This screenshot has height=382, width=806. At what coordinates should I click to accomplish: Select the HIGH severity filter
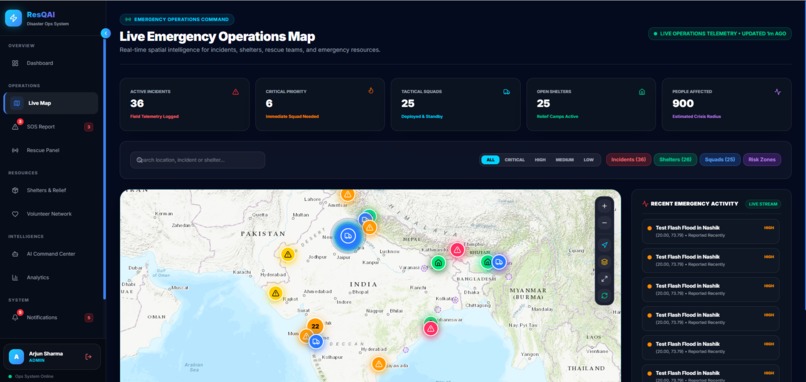coord(540,160)
